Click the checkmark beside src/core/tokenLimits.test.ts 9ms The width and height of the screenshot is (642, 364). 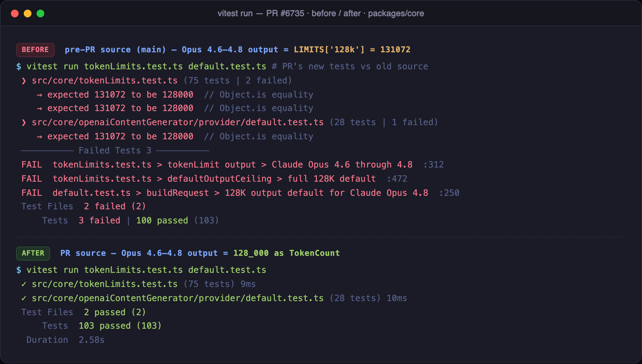tap(24, 284)
